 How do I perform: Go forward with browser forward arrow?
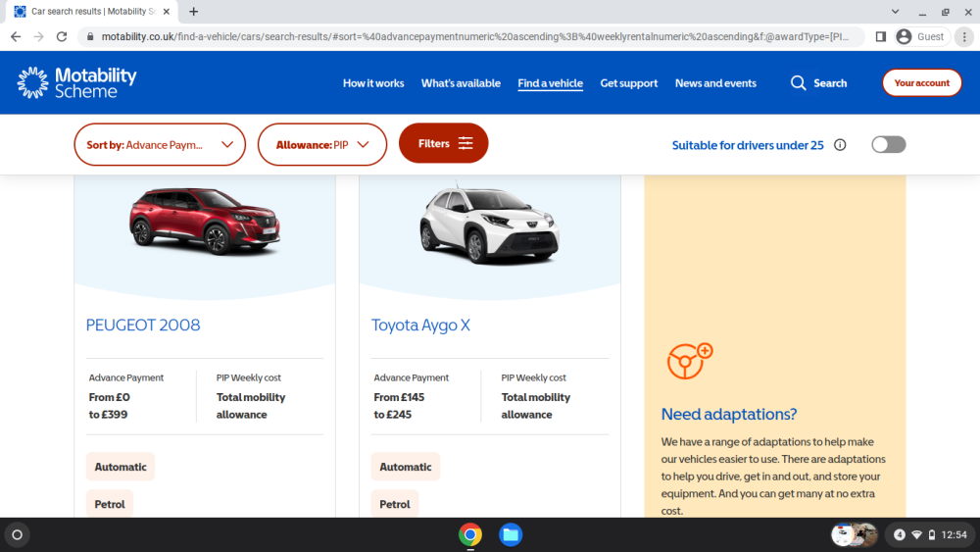(x=39, y=37)
